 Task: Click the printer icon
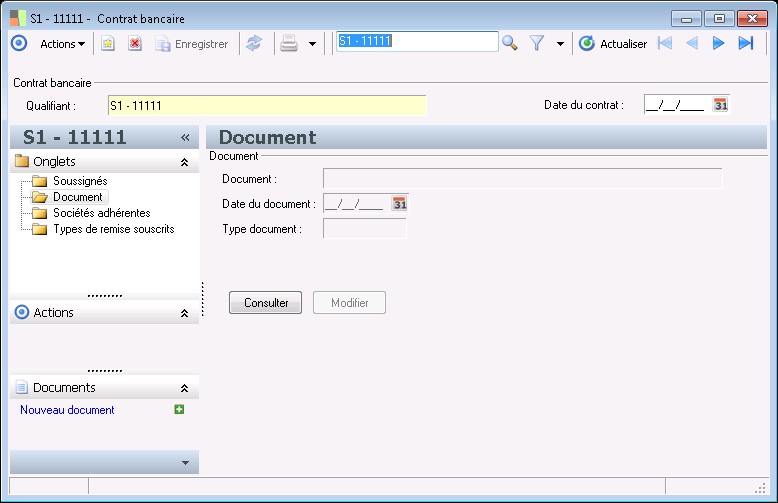tap(289, 44)
